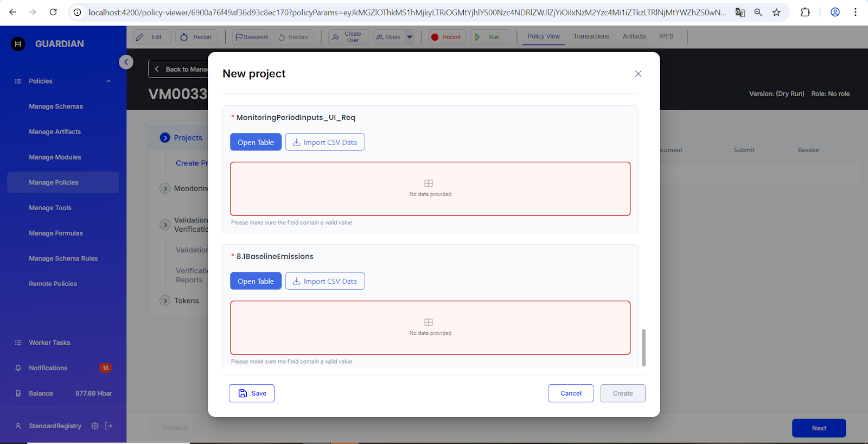This screenshot has height=444, width=868.
Task: Click the dialog's vertical scrollbar
Action: (643, 347)
